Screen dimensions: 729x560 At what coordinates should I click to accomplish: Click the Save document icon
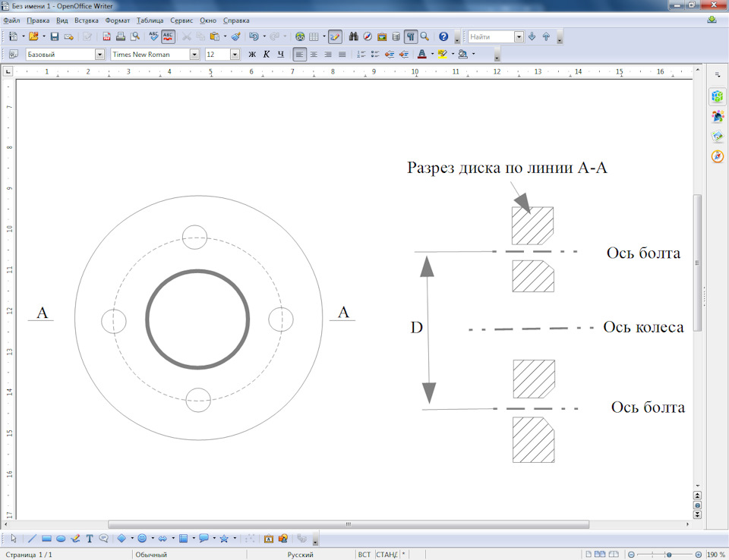click(55, 36)
